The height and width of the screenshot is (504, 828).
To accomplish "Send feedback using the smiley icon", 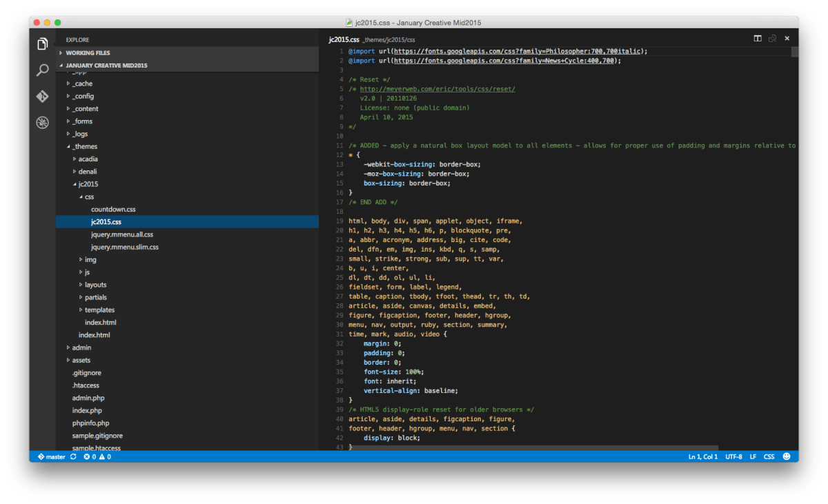I will (786, 456).
